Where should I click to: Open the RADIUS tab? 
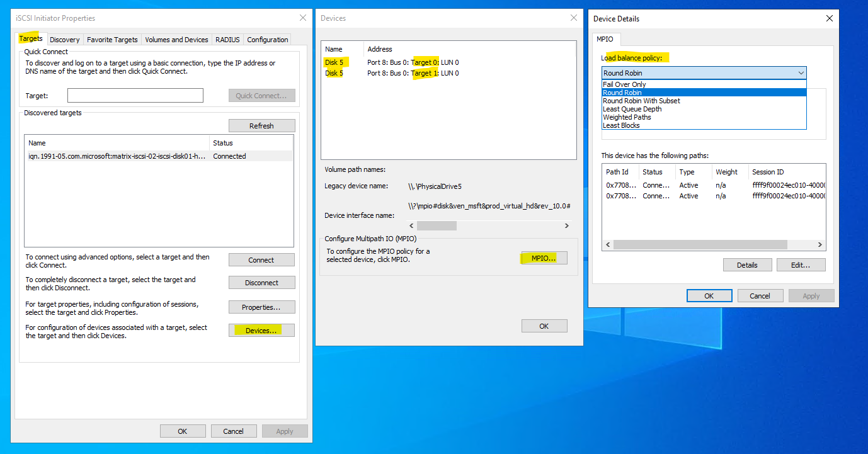coord(227,40)
